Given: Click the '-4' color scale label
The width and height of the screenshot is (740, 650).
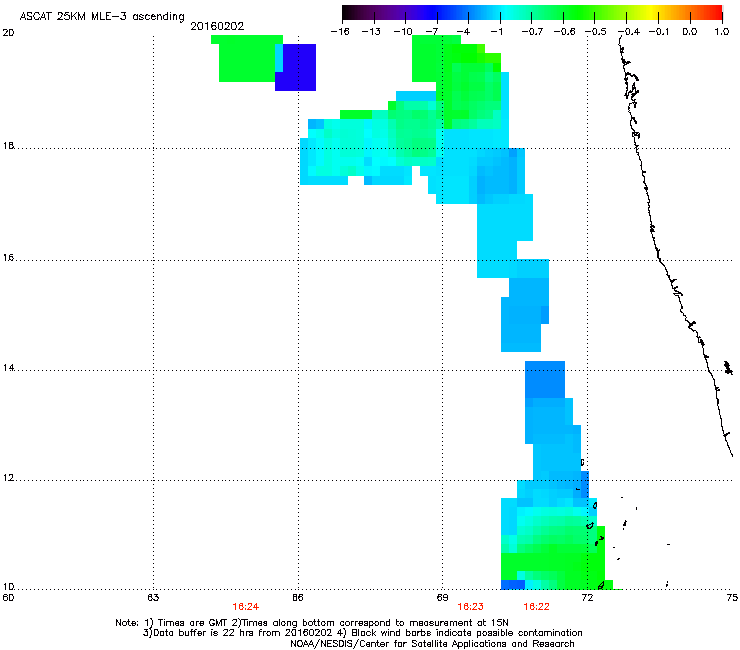Looking at the screenshot, I should [464, 32].
